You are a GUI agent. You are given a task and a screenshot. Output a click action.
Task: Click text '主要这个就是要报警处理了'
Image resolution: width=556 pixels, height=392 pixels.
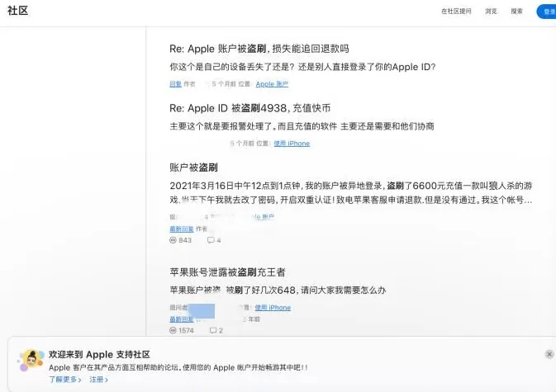pyautogui.click(x=221, y=126)
